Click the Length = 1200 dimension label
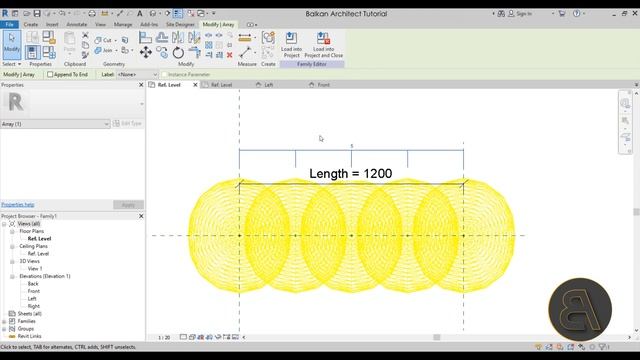 (351, 173)
